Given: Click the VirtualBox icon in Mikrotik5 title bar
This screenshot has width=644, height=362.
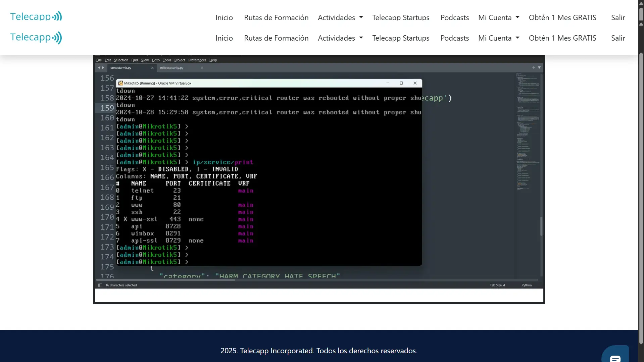Looking at the screenshot, I should (120, 83).
